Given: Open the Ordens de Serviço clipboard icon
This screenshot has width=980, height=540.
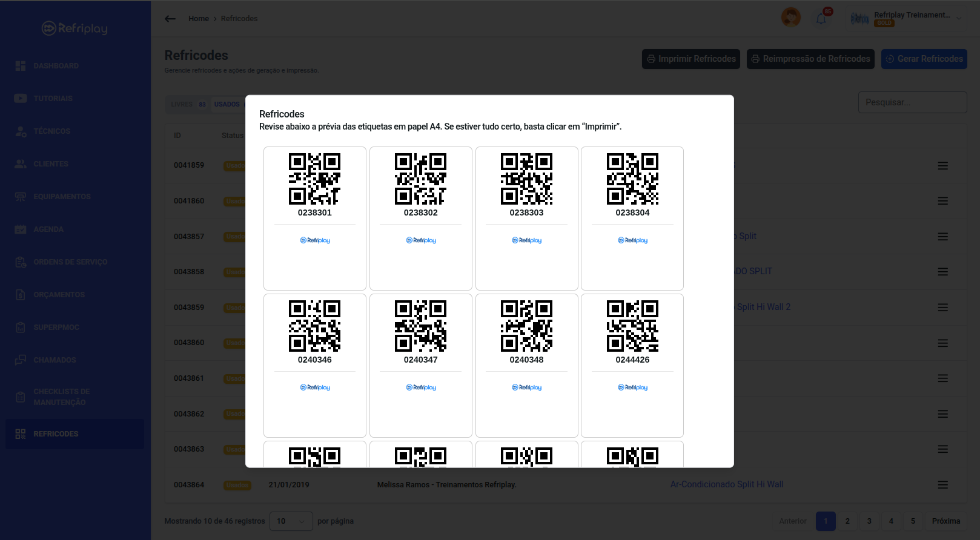Looking at the screenshot, I should coord(21,262).
